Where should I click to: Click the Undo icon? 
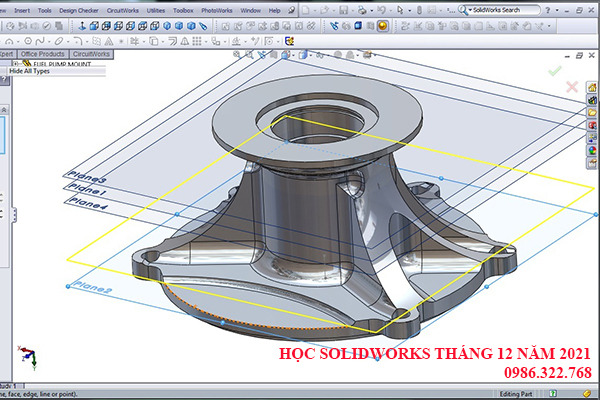(x=381, y=10)
